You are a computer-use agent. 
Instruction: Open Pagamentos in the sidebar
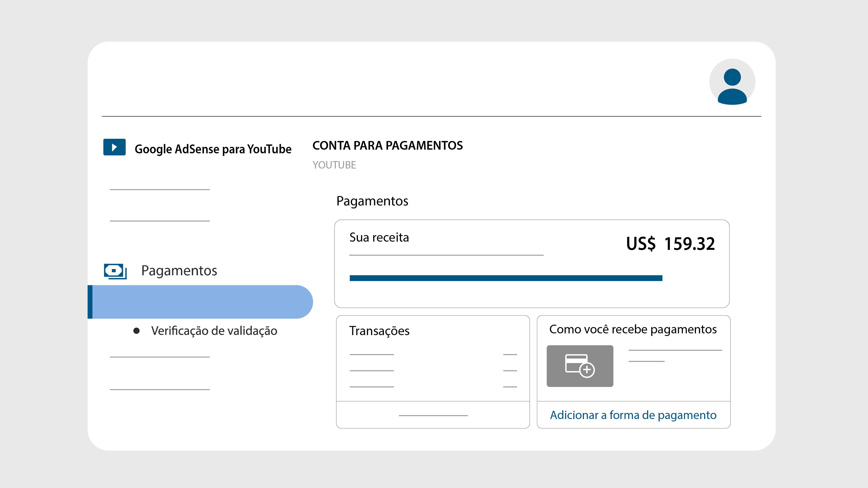(179, 271)
